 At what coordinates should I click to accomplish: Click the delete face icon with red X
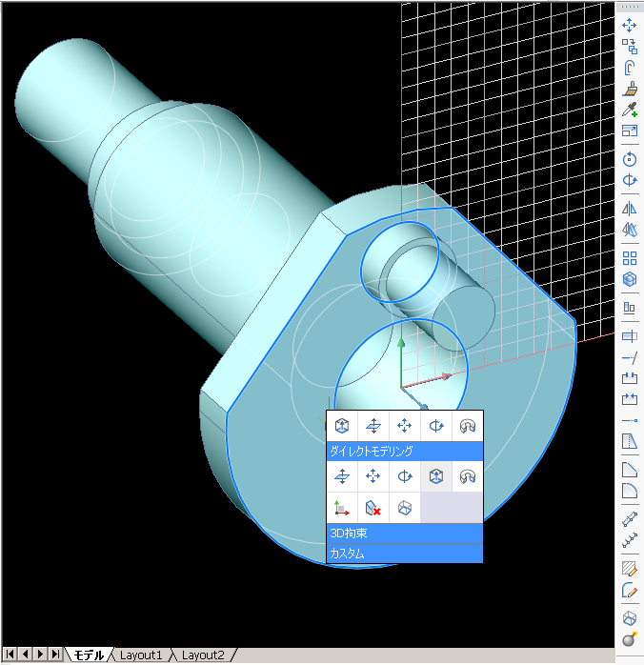click(373, 508)
